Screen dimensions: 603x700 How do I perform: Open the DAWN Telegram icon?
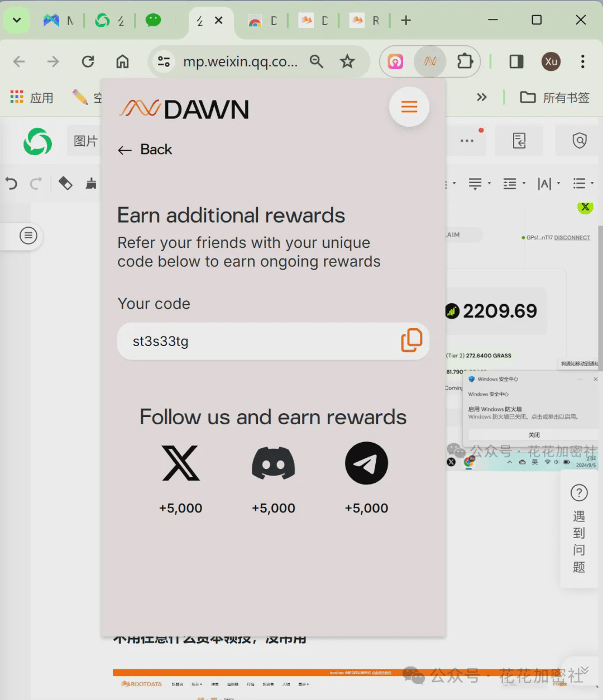tap(366, 463)
